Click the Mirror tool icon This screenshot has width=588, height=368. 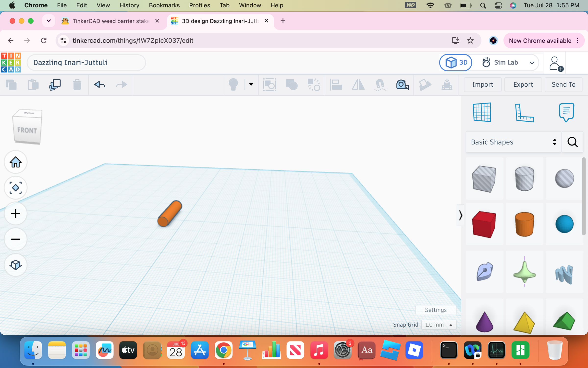pos(358,85)
